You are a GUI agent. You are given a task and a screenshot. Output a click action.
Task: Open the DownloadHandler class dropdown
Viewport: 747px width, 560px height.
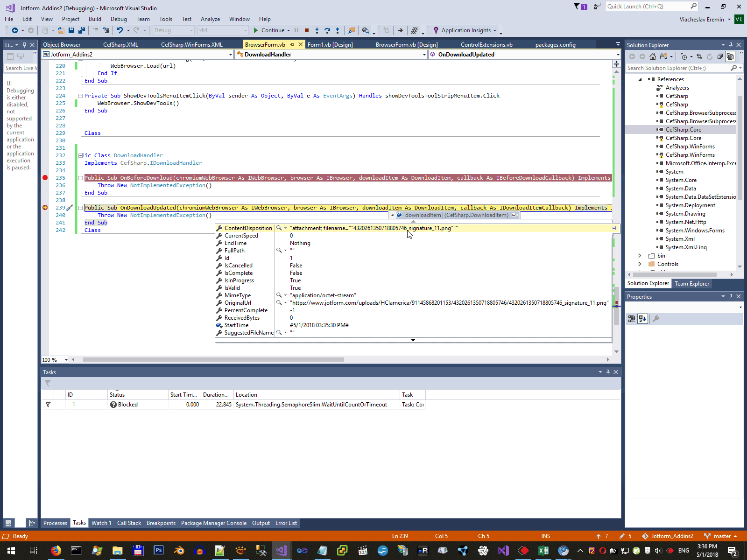[424, 55]
